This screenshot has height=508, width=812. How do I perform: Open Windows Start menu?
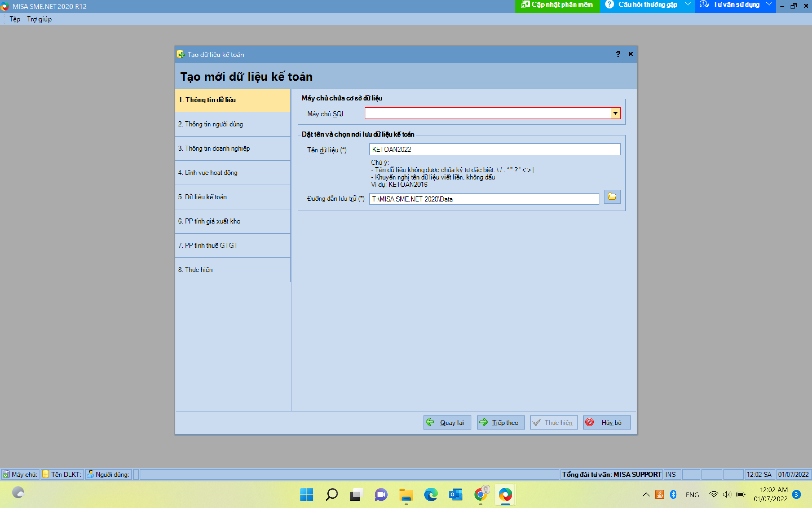point(307,494)
